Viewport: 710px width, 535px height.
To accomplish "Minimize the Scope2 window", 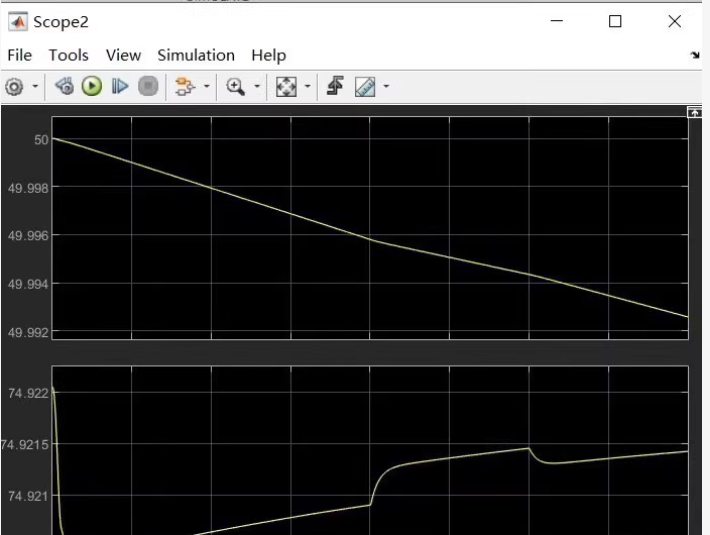I will (x=556, y=21).
